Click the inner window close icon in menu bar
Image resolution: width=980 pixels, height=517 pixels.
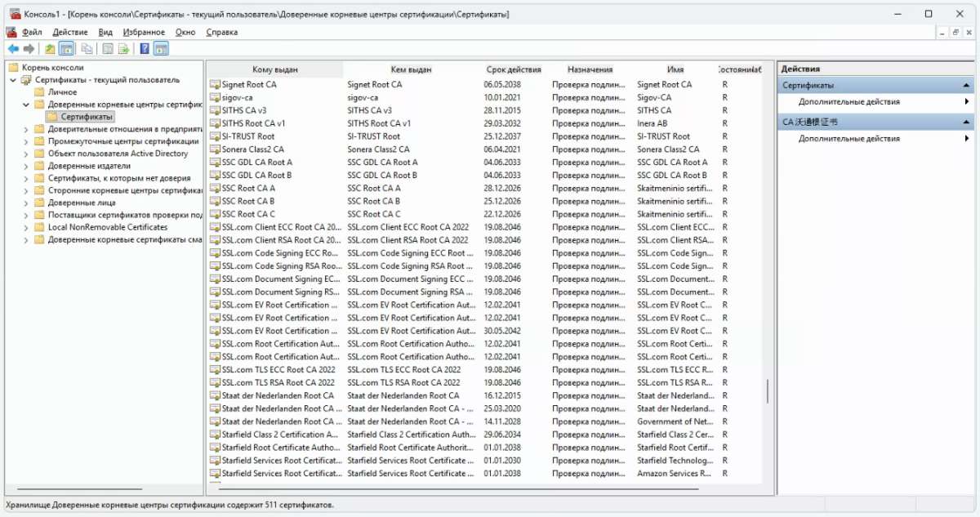(x=969, y=32)
